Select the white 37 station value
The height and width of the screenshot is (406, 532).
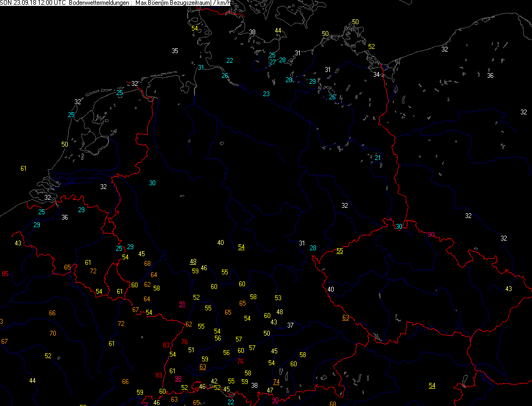(x=290, y=325)
